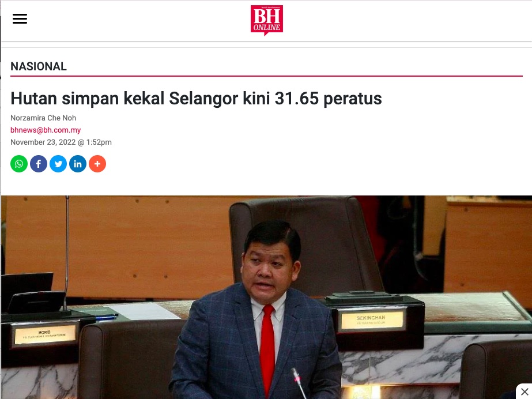Open the article photo of the speaker
The width and height of the screenshot is (532, 399).
coord(267,297)
